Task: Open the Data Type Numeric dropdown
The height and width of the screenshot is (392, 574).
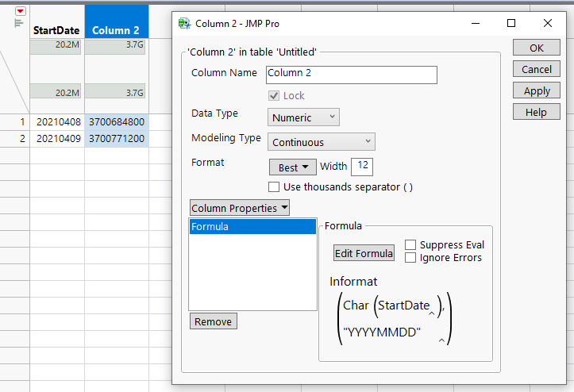Action: coord(303,117)
